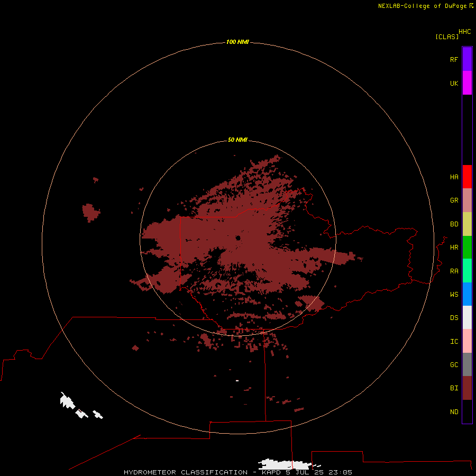
Task: Click the RF legend label
Action: (x=454, y=59)
